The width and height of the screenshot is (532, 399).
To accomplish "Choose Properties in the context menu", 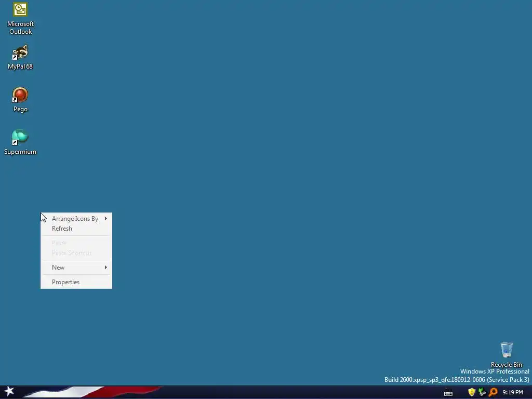I will point(76,282).
